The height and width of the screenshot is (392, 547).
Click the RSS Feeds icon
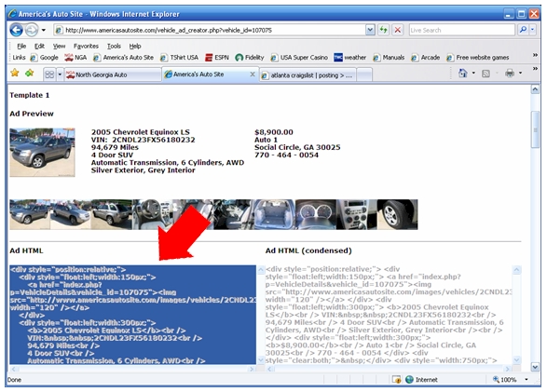coord(485,74)
